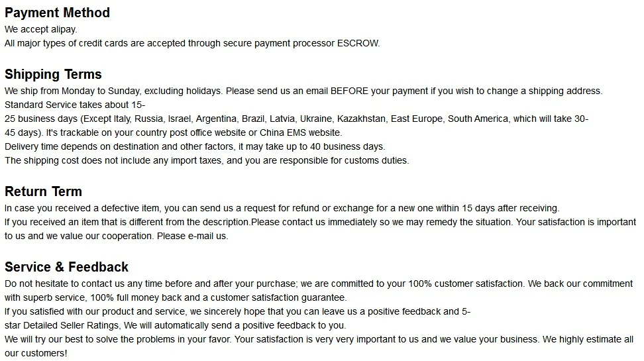The width and height of the screenshot is (644, 361).
Task: Click the sentence about customs duties
Action: tap(207, 161)
